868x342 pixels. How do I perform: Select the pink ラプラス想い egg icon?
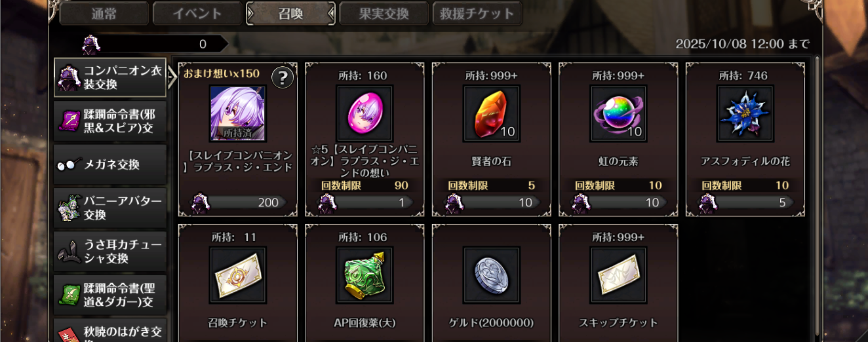tap(365, 113)
